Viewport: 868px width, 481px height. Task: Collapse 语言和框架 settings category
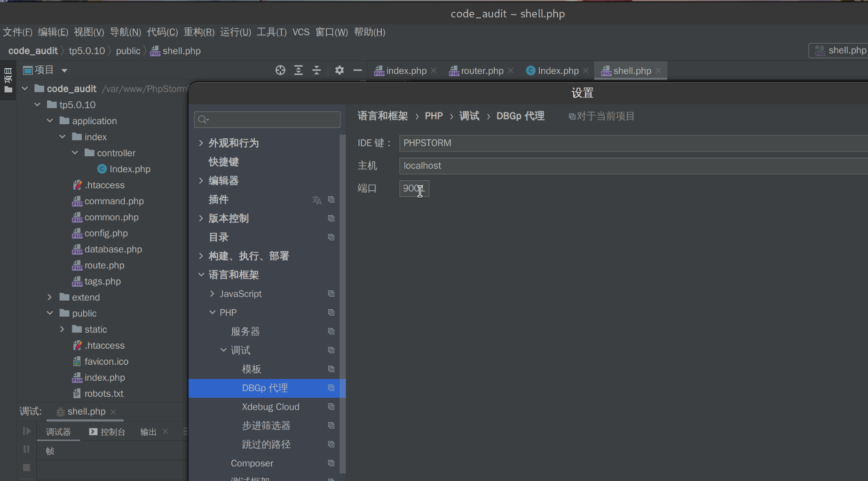pos(201,274)
